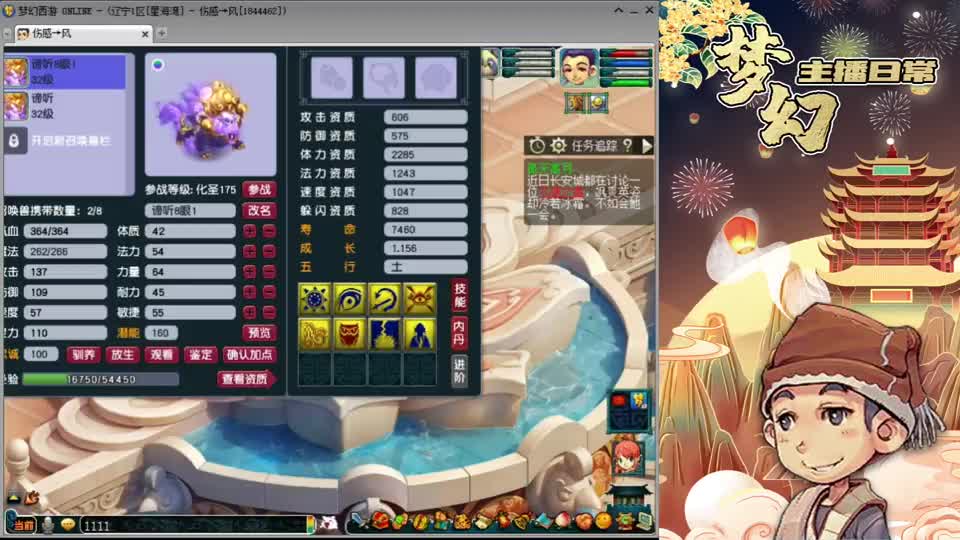Click the player character portrait
This screenshot has width=960, height=540.
pos(578,68)
